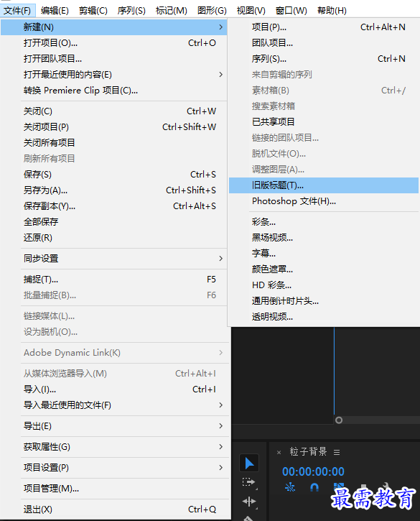Choose 导入(I)... menu entry
Screen dimensions: 420x521
(115, 389)
